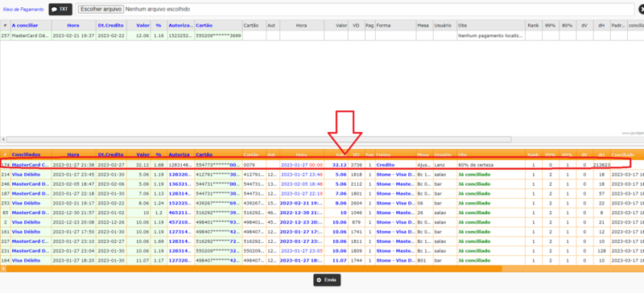Click the dH value 128 cell

(601, 250)
